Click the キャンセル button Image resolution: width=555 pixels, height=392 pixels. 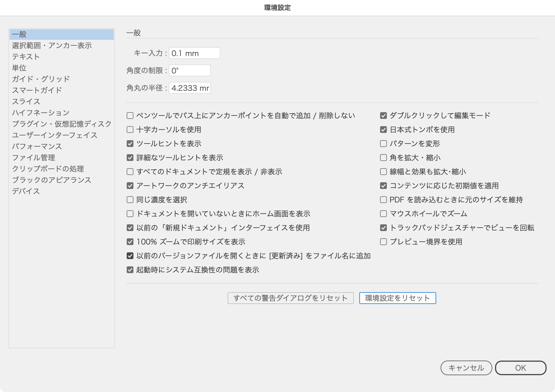point(466,368)
